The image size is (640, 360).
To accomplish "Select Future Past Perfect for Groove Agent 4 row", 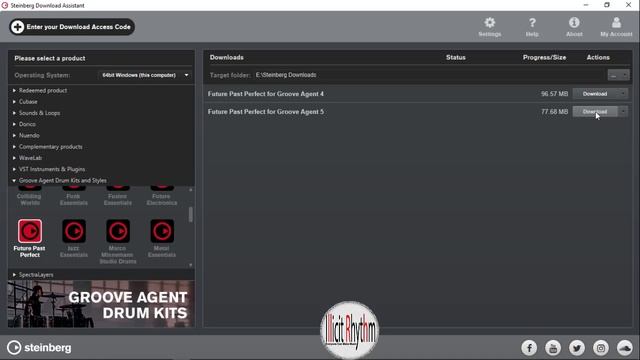I will (x=418, y=94).
